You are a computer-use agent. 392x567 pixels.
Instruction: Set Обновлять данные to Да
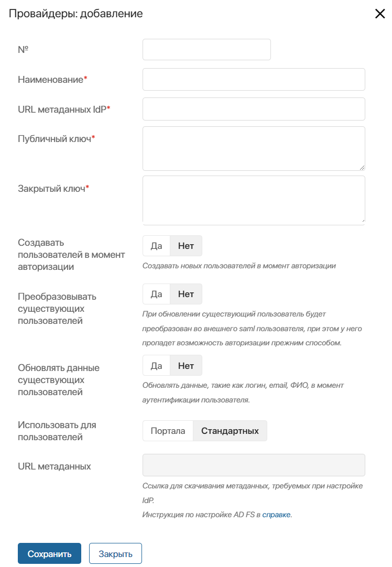156,366
